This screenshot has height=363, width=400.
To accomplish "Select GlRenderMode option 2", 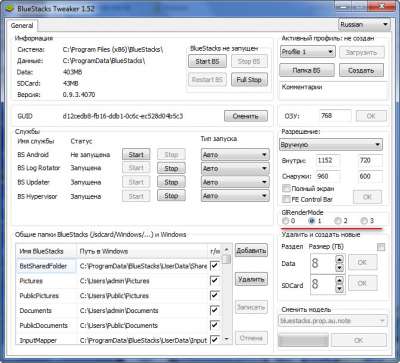I will (x=338, y=221).
